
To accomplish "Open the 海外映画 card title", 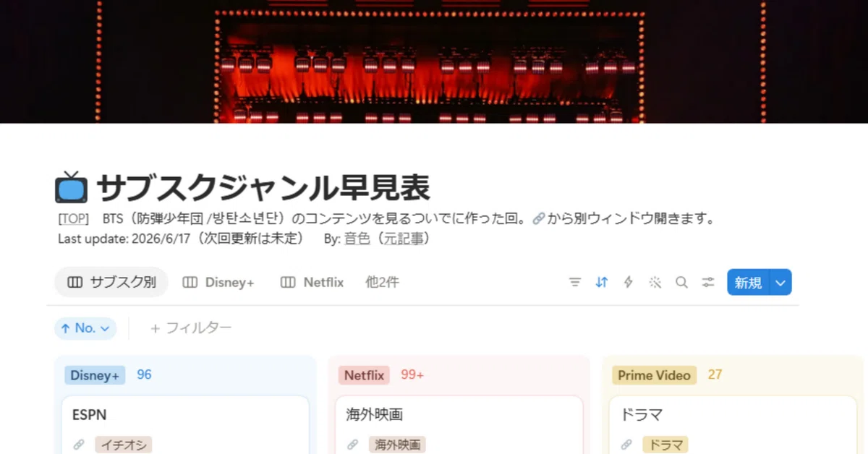I will (374, 415).
